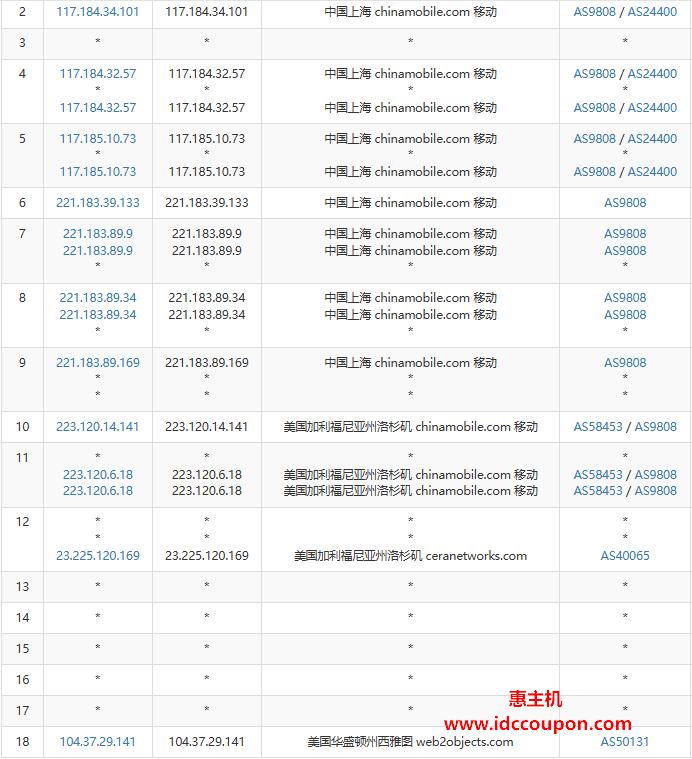Click hop number 14 cell

(22, 618)
